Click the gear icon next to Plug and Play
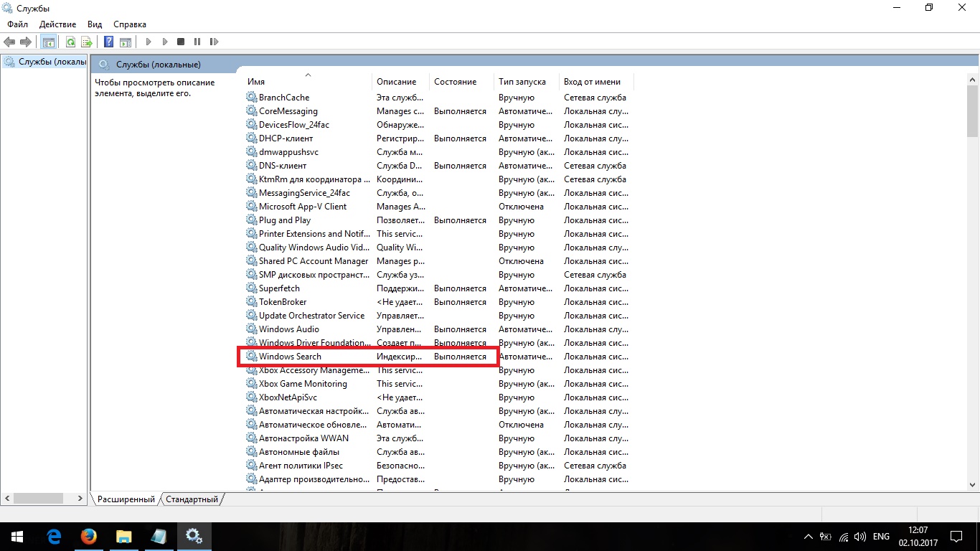This screenshot has height=551, width=980. (251, 220)
